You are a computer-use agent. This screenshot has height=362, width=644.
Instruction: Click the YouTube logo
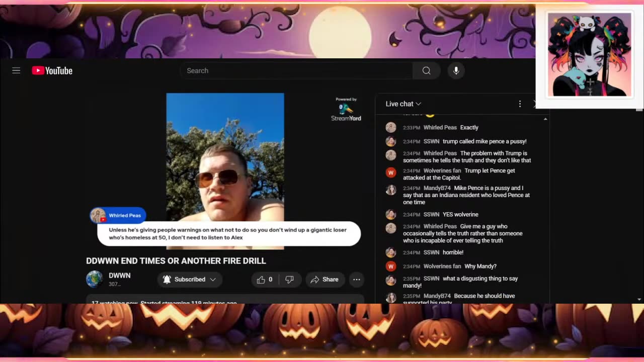(52, 71)
